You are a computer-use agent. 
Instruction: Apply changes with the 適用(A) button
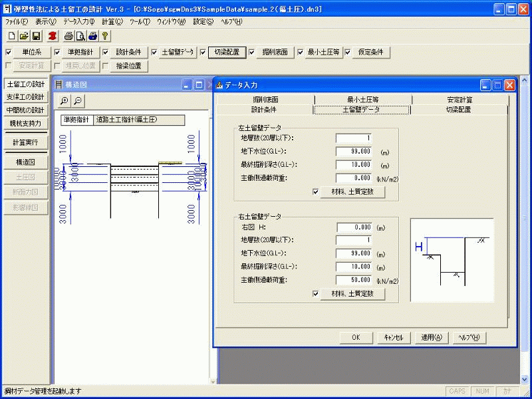(x=431, y=337)
